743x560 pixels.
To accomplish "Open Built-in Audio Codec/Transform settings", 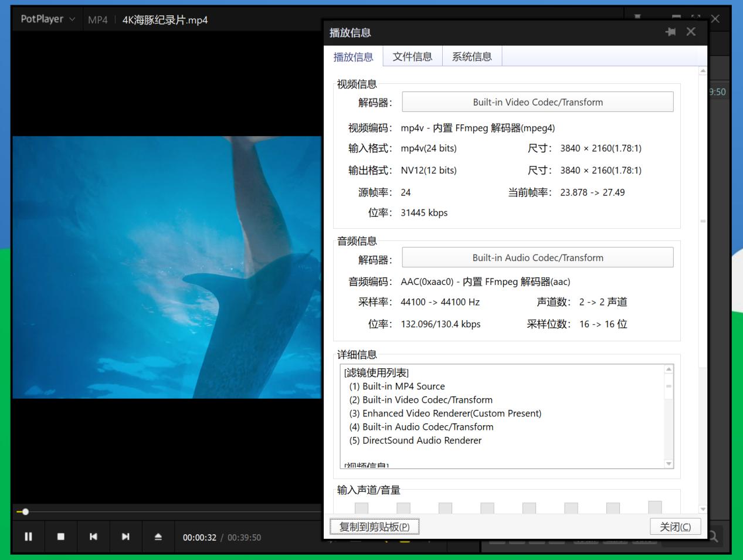I will point(537,257).
